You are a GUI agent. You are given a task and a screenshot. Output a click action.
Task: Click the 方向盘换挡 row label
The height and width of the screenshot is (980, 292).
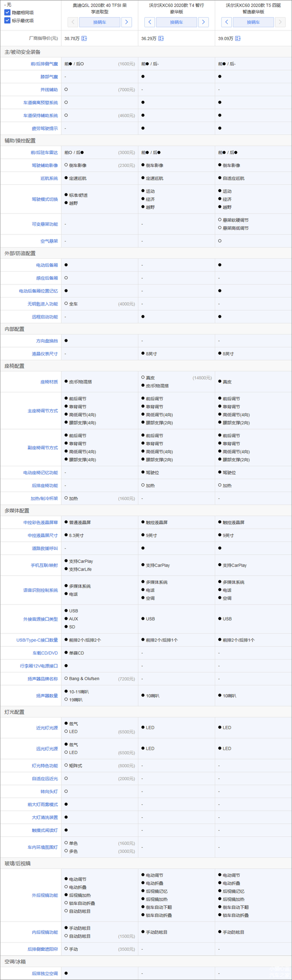coord(47,341)
